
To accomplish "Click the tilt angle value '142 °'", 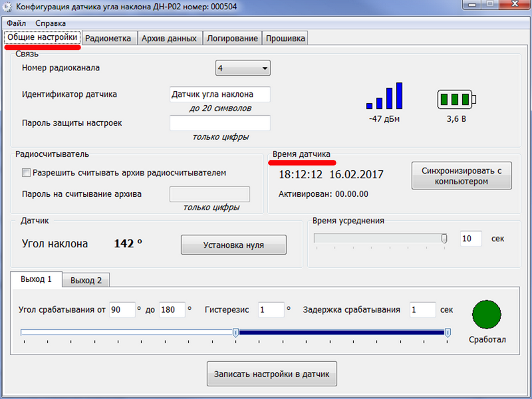I will (128, 243).
